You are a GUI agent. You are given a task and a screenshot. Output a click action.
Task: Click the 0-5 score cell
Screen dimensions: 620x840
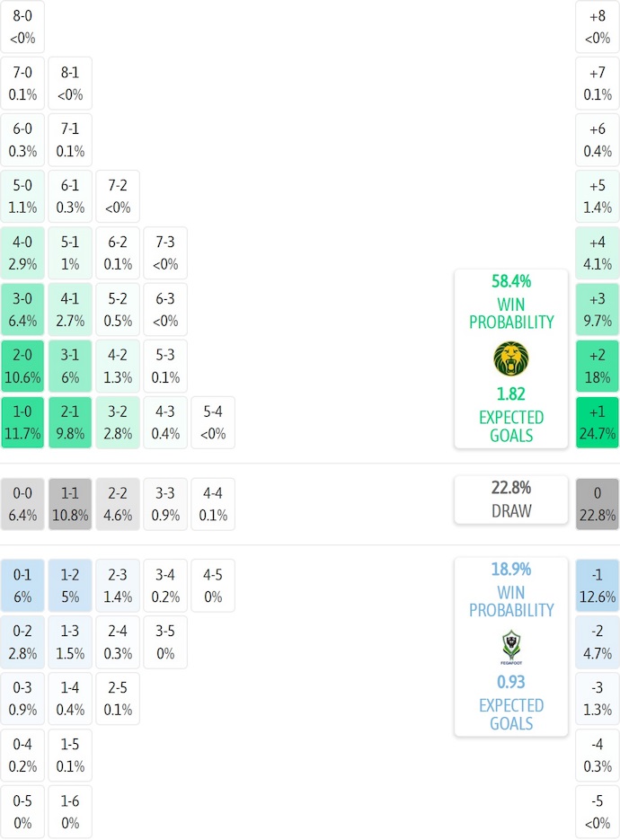22,811
